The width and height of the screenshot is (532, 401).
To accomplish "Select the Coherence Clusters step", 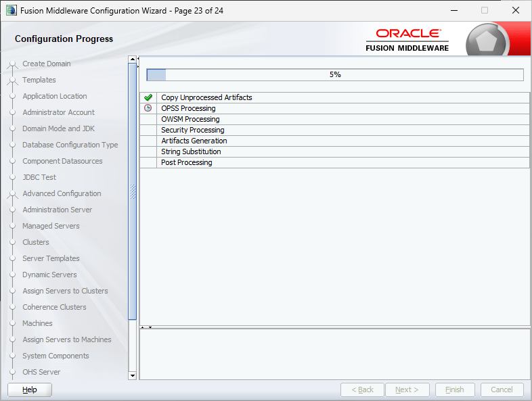I will point(54,307).
